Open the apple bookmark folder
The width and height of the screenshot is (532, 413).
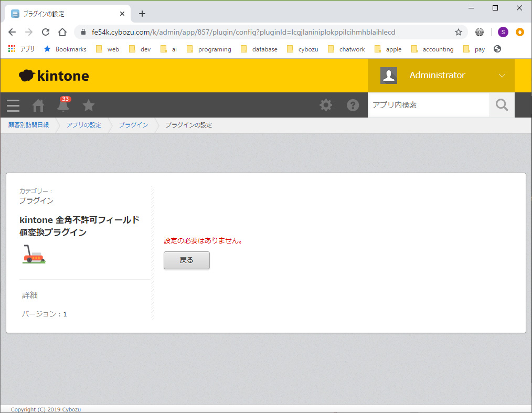388,49
